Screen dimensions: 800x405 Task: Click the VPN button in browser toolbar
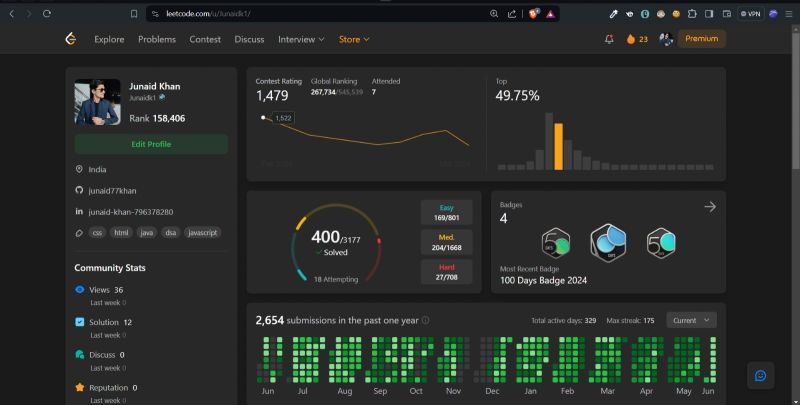(751, 14)
